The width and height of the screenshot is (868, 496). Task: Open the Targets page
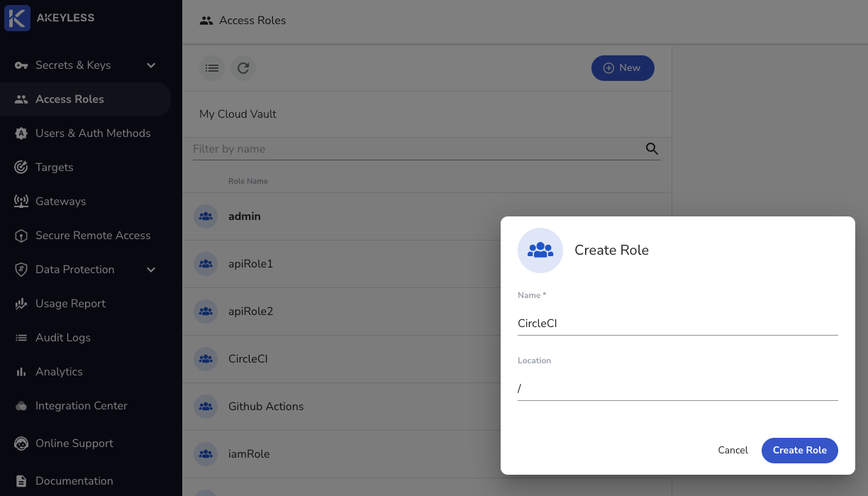coord(85,167)
